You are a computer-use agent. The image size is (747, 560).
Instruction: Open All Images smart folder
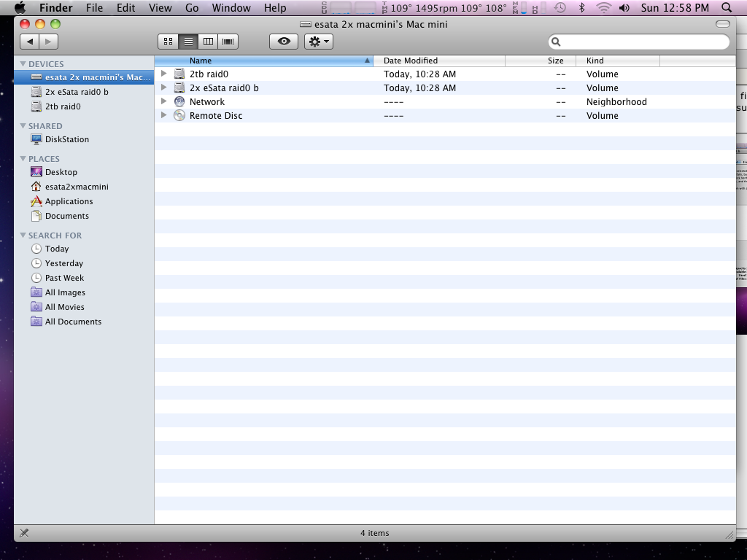[x=84, y=293]
